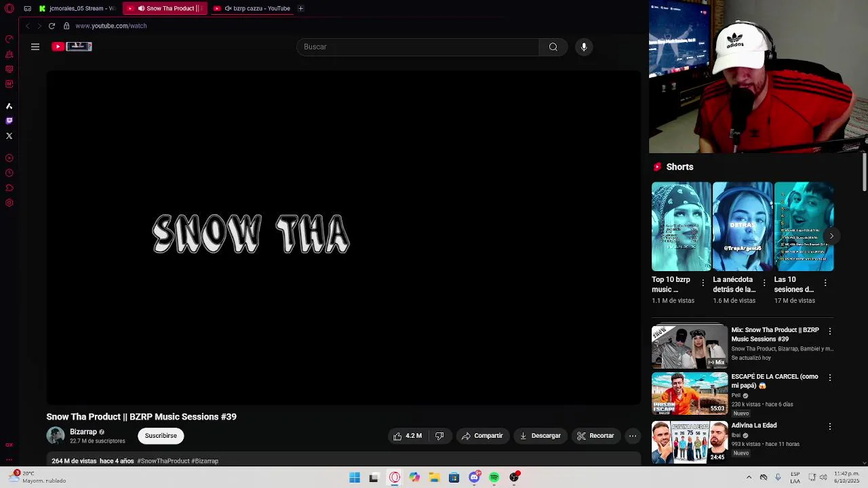This screenshot has height=488, width=868.
Task: Open Opera sidebar settings gear
Action: [x=9, y=203]
